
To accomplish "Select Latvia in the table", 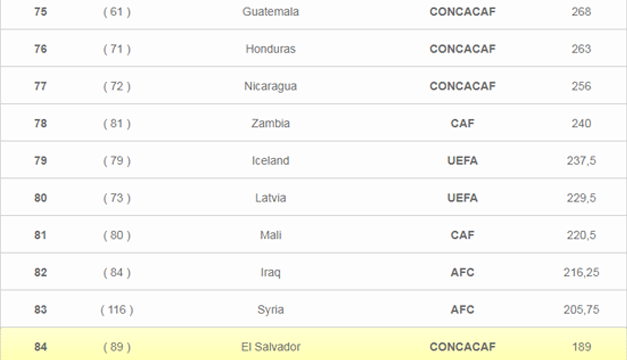I will pyautogui.click(x=270, y=198).
